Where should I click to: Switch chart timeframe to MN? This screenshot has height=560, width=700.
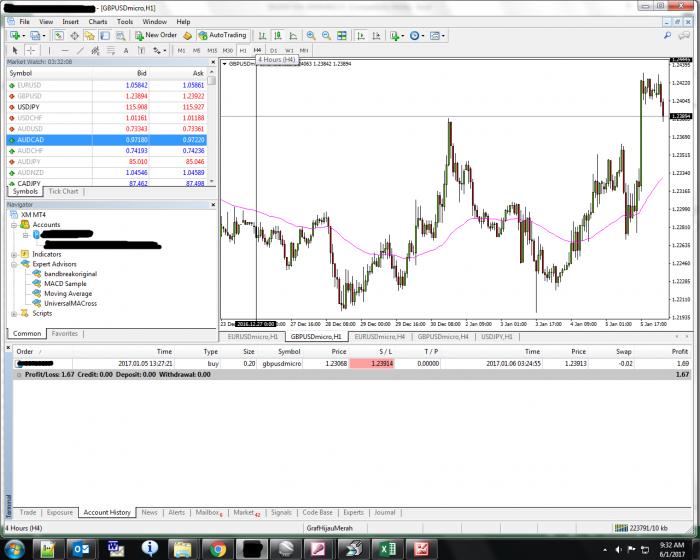click(x=304, y=50)
